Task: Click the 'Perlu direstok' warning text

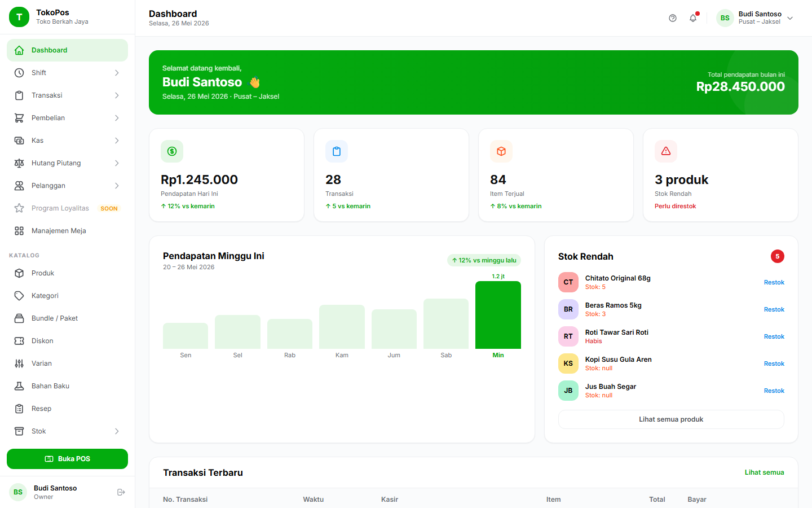Action: pyautogui.click(x=675, y=206)
